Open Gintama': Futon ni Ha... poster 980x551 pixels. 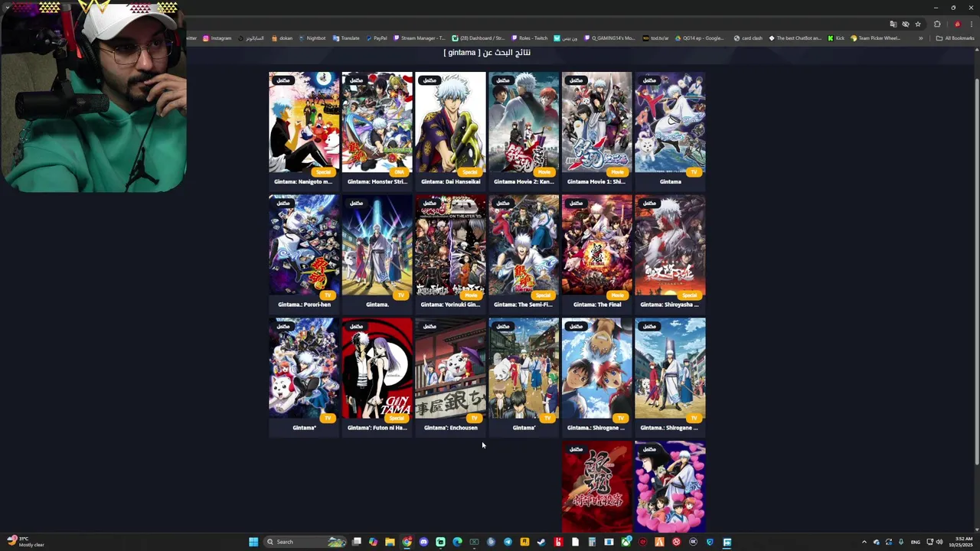377,369
